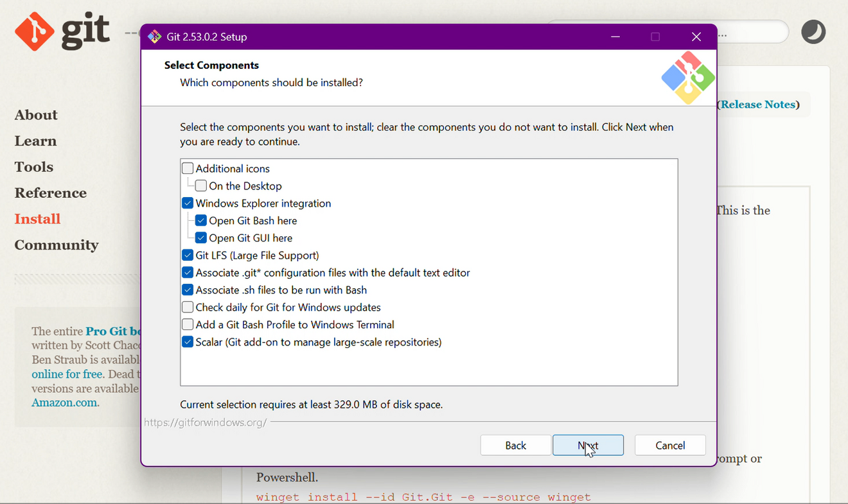848x504 pixels.
Task: Open the About page on git website
Action: 36,115
